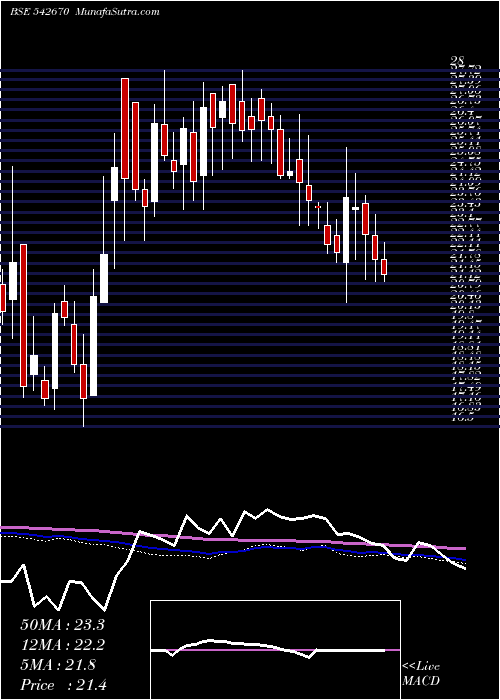Click the "5MA : 21.8" value

[x=58, y=665]
